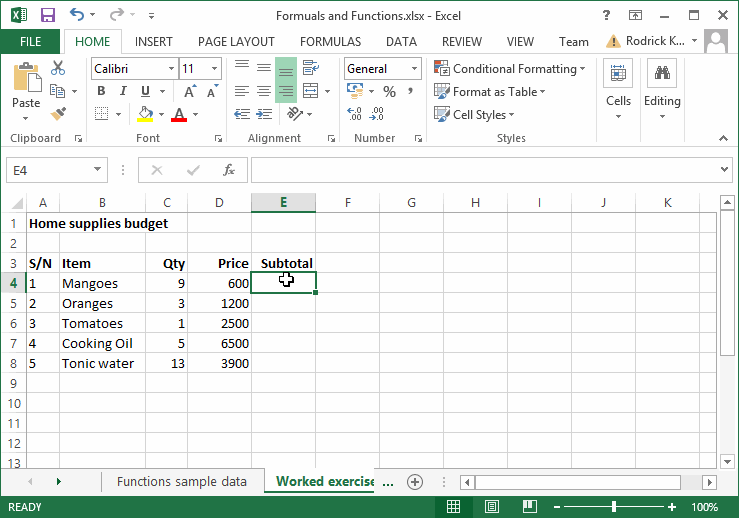Toggle Italic formatting
739x518 pixels.
click(123, 92)
